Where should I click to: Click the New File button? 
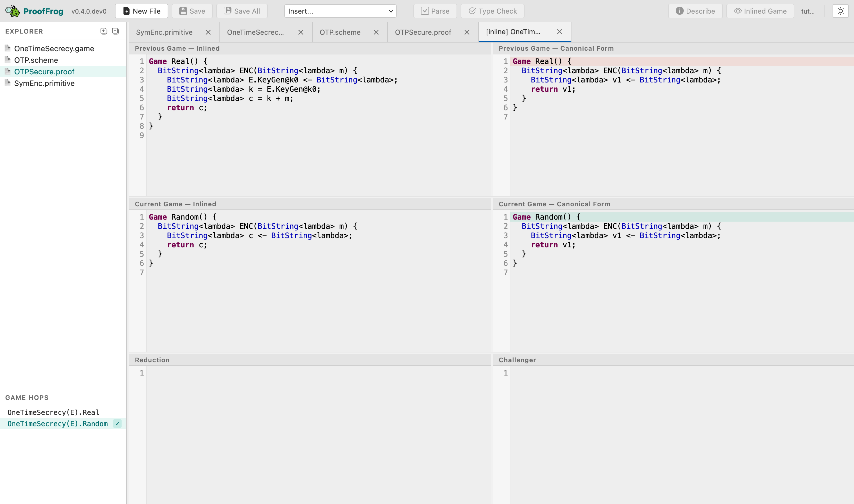pyautogui.click(x=141, y=11)
